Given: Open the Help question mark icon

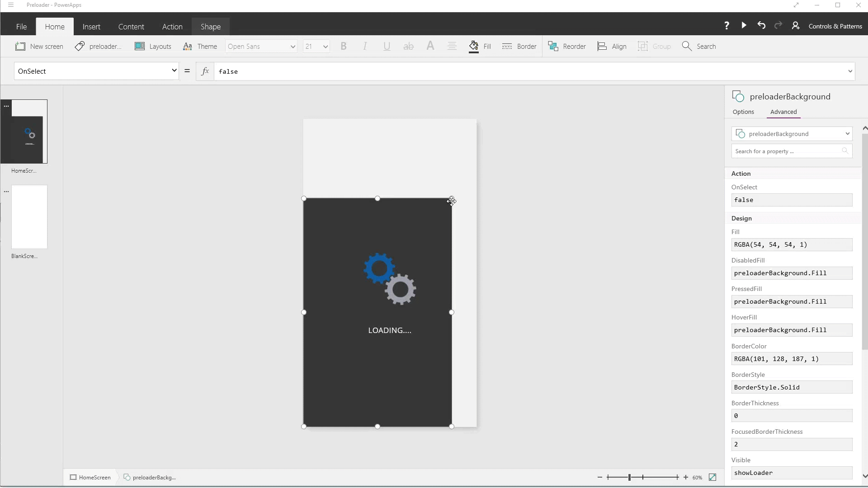Looking at the screenshot, I should [x=726, y=26].
